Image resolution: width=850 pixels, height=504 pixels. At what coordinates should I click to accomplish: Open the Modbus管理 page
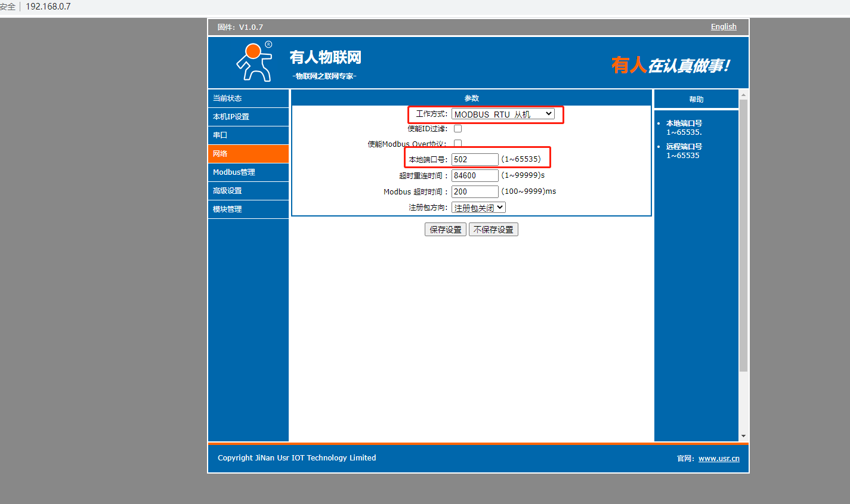(248, 172)
